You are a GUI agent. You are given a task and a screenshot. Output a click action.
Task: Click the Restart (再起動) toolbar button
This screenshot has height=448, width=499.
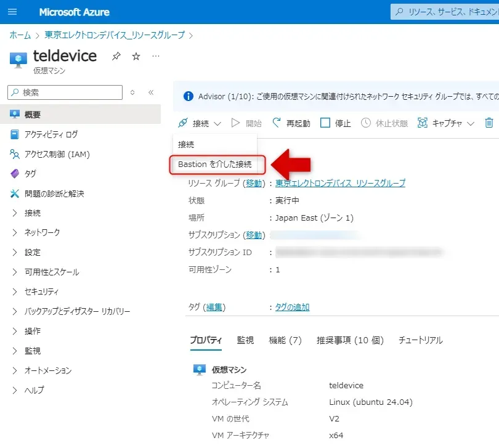pyautogui.click(x=291, y=123)
